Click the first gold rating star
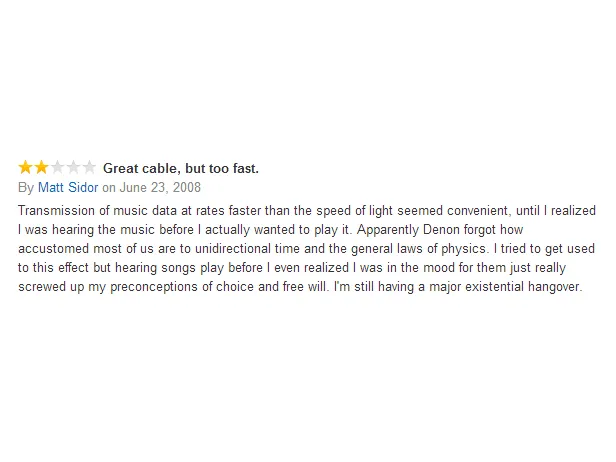Screen dimensions: 616x462 coord(25,167)
